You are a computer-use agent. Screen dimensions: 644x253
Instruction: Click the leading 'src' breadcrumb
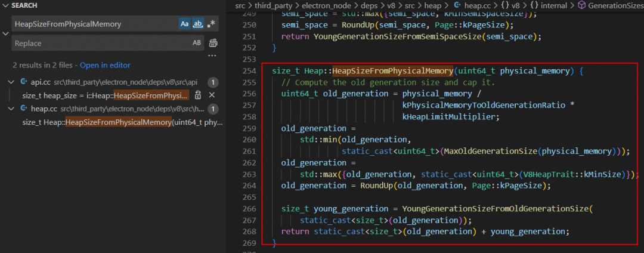tap(241, 5)
